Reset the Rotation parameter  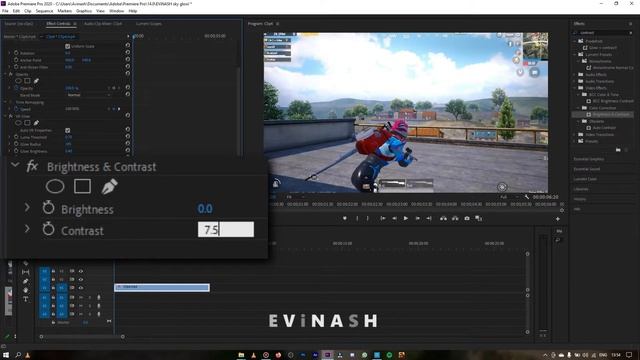(128, 53)
